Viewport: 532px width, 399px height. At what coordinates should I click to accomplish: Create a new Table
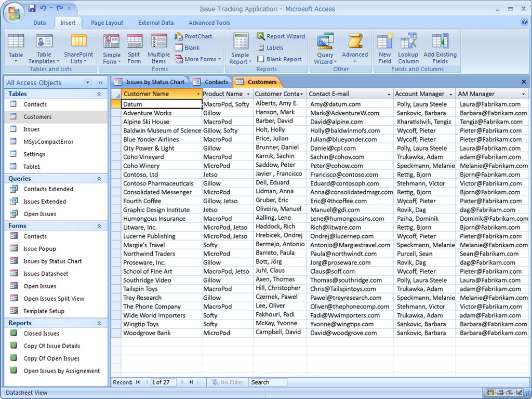click(16, 47)
